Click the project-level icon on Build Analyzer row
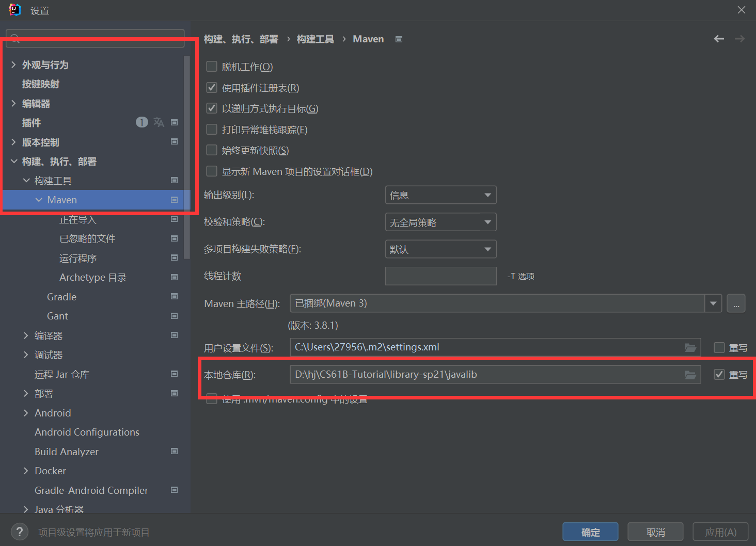Screen dimensions: 756x546 coord(175,451)
